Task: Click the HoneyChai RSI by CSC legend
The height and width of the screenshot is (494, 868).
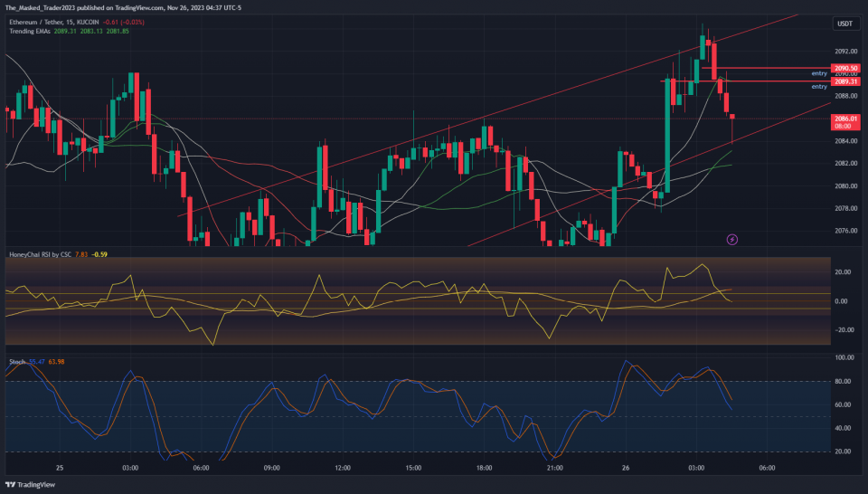Action: point(40,254)
